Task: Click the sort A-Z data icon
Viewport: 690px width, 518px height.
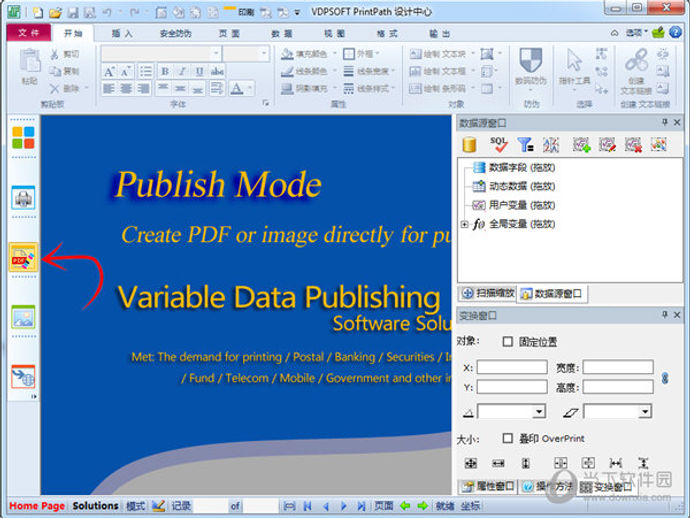Action: coord(551,144)
